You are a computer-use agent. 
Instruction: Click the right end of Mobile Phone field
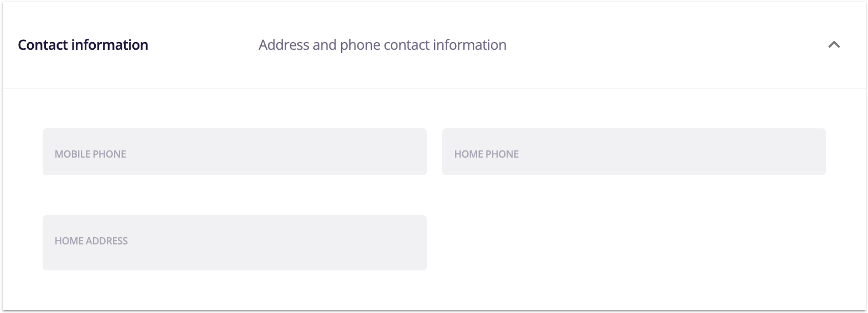point(410,152)
